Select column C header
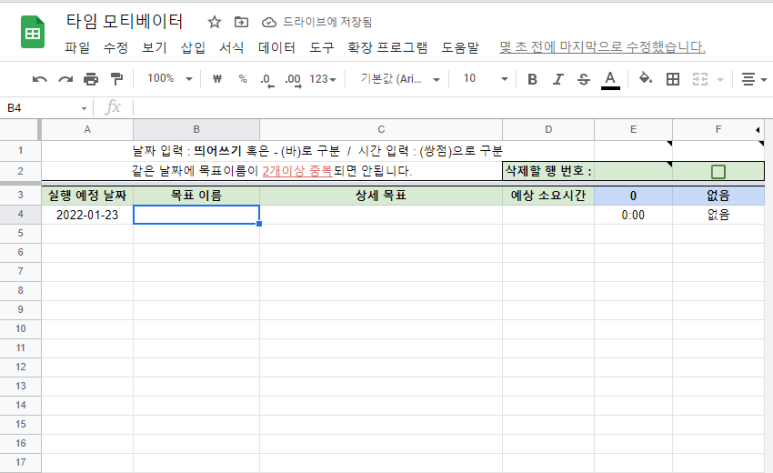Image resolution: width=773 pixels, height=473 pixels. click(x=381, y=129)
